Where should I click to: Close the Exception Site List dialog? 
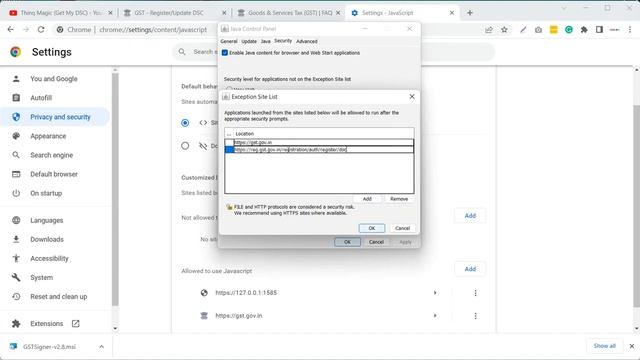pyautogui.click(x=412, y=96)
